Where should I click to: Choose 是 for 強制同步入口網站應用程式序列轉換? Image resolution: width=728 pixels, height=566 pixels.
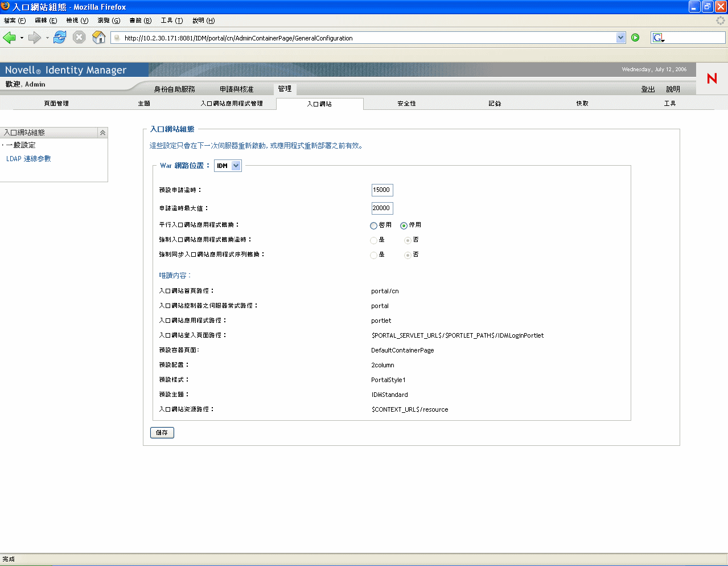[x=373, y=255]
